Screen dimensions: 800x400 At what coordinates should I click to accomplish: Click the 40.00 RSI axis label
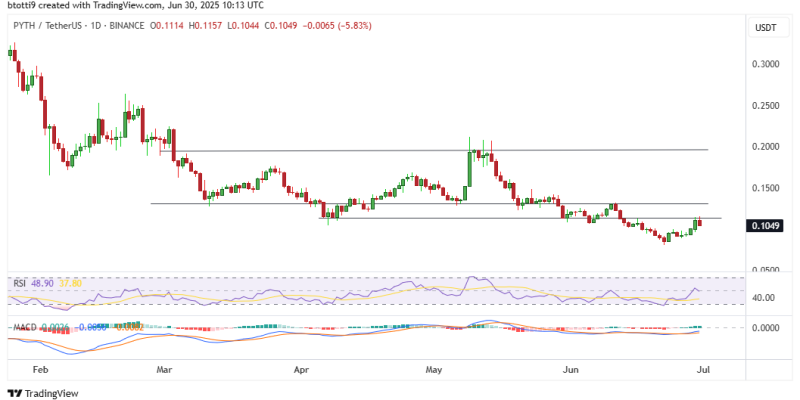(763, 297)
